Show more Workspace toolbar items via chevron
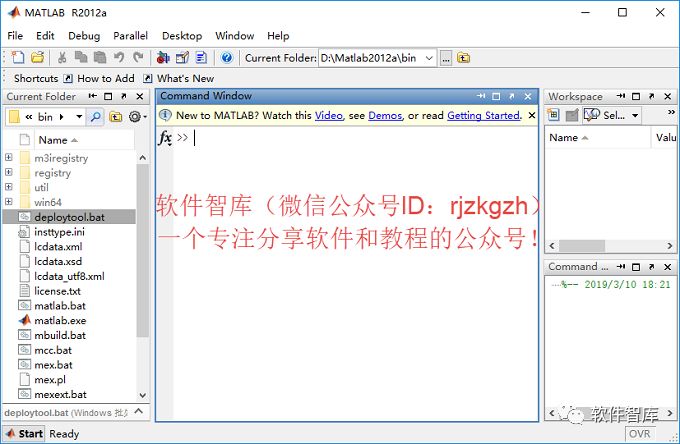Viewport: 680px width, 444px height. pyautogui.click(x=671, y=112)
